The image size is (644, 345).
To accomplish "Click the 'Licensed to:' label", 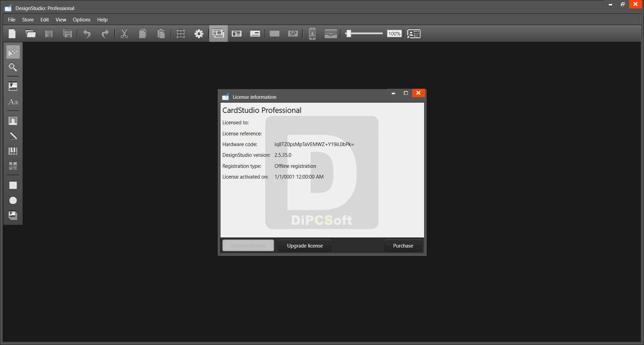I will [235, 123].
